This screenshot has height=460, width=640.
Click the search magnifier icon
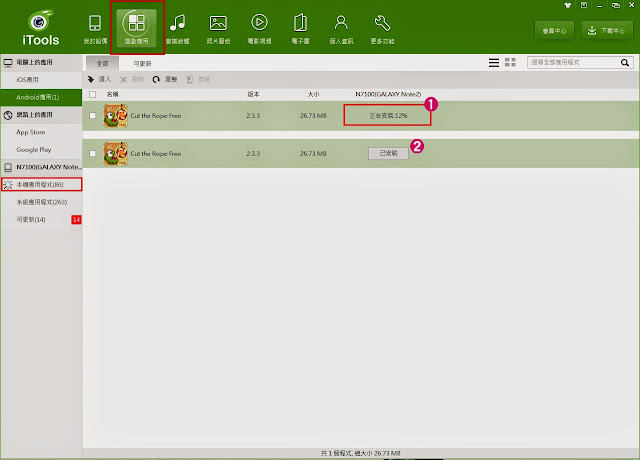tap(624, 62)
